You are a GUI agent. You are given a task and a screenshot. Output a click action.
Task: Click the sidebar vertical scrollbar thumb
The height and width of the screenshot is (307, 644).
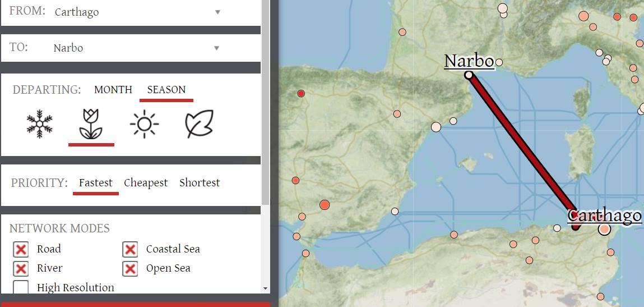point(265,102)
